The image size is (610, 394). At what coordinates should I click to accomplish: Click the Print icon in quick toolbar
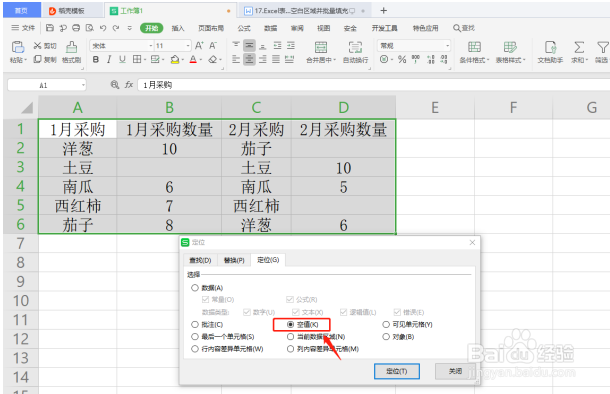coord(76,28)
